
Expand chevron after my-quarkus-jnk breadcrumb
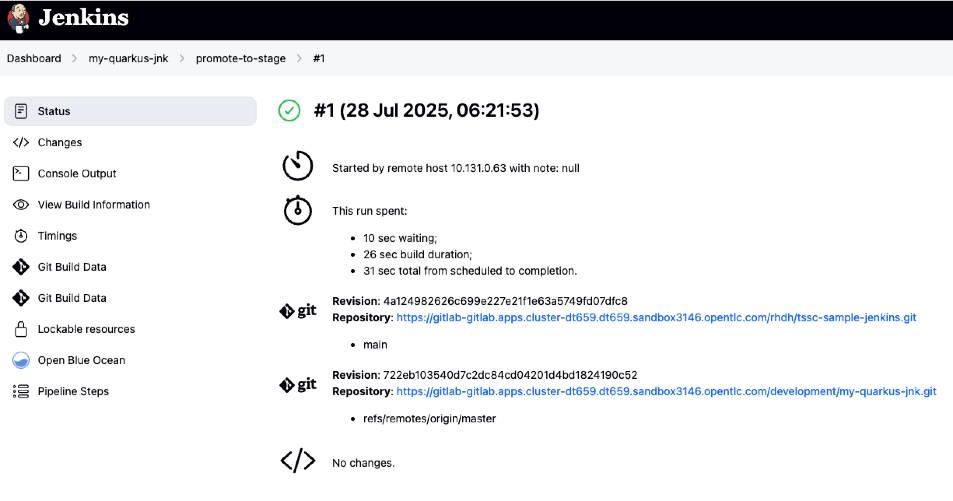182,58
